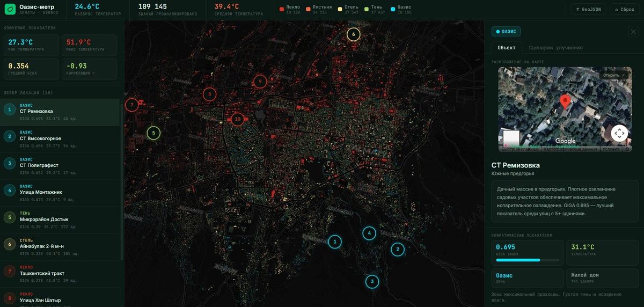Toggle the Пустыня zone in legend
The image size is (644, 307).
point(319,9)
